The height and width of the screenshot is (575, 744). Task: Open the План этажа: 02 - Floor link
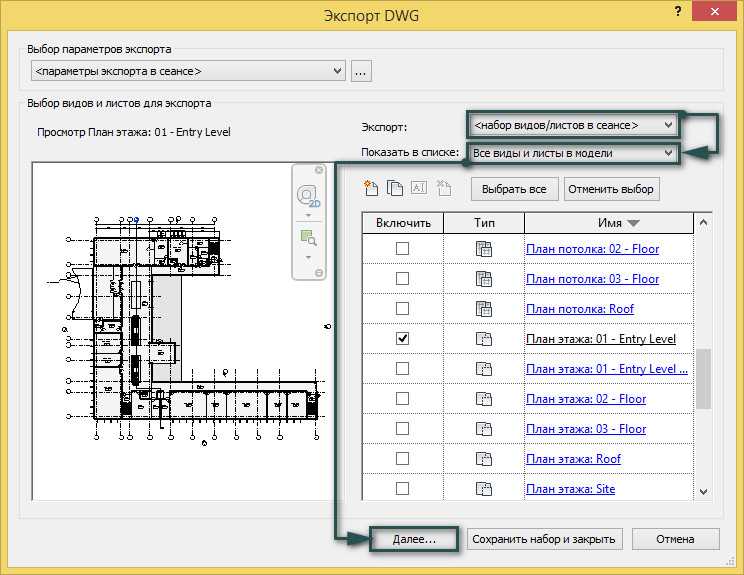(586, 399)
